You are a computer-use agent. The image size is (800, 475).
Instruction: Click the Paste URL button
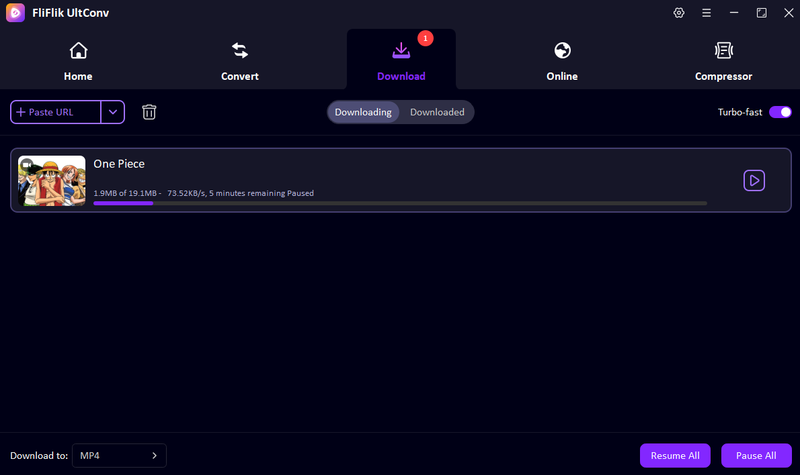coord(56,112)
